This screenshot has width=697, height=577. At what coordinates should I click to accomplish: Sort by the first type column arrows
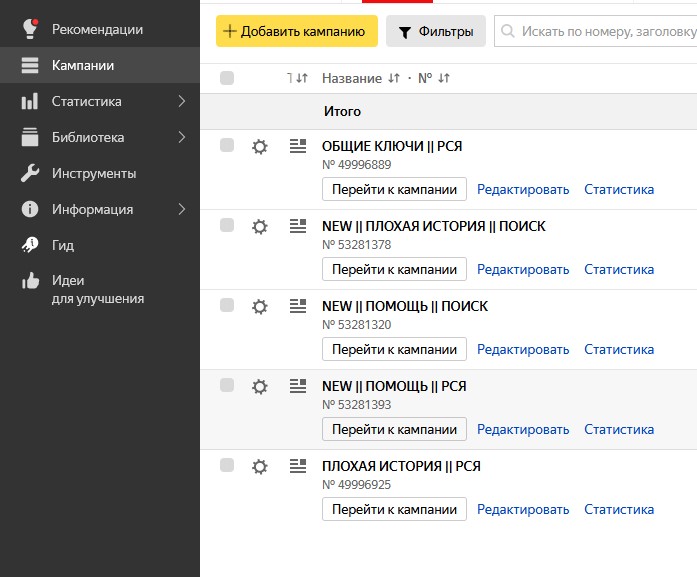pos(302,78)
